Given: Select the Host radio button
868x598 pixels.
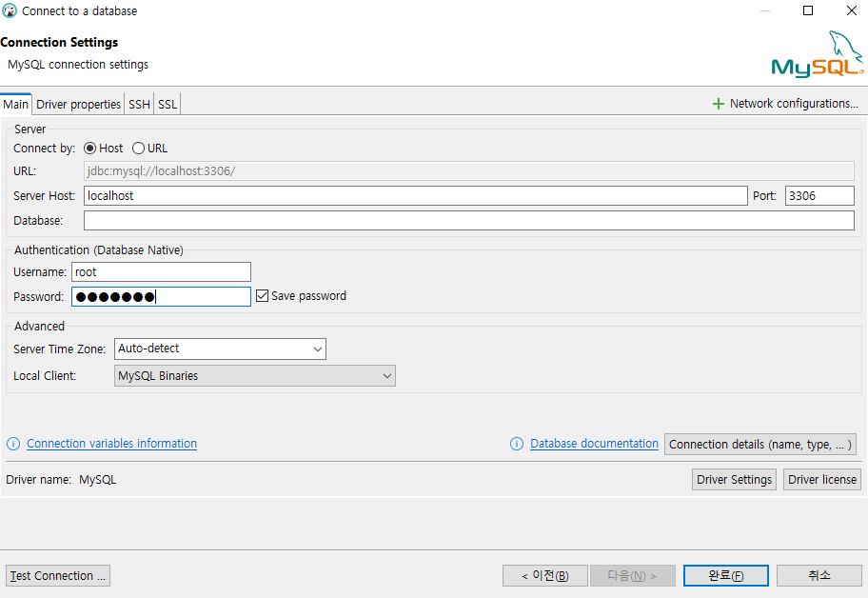Looking at the screenshot, I should [x=89, y=149].
